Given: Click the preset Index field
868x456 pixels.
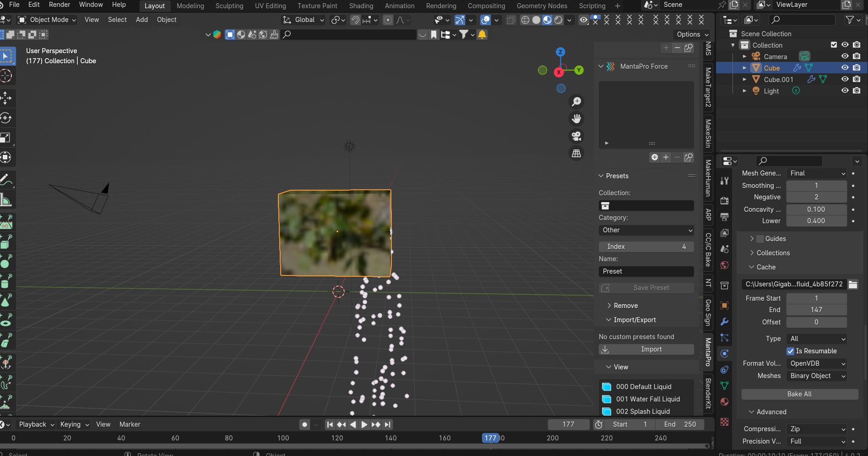Looking at the screenshot, I should point(646,247).
